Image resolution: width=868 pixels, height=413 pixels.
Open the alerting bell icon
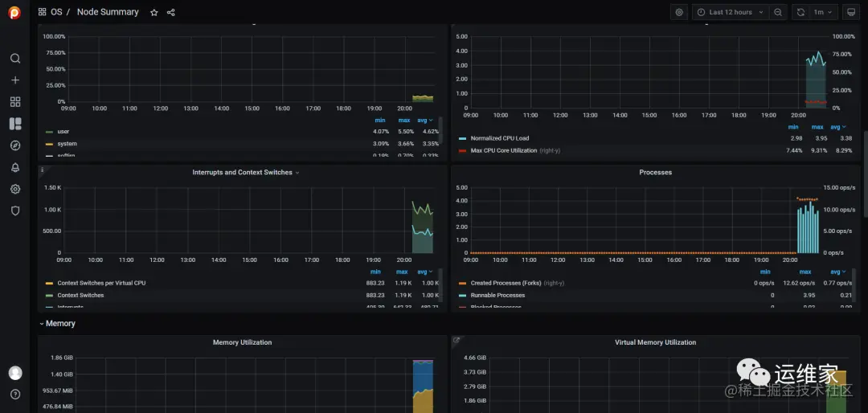(15, 168)
